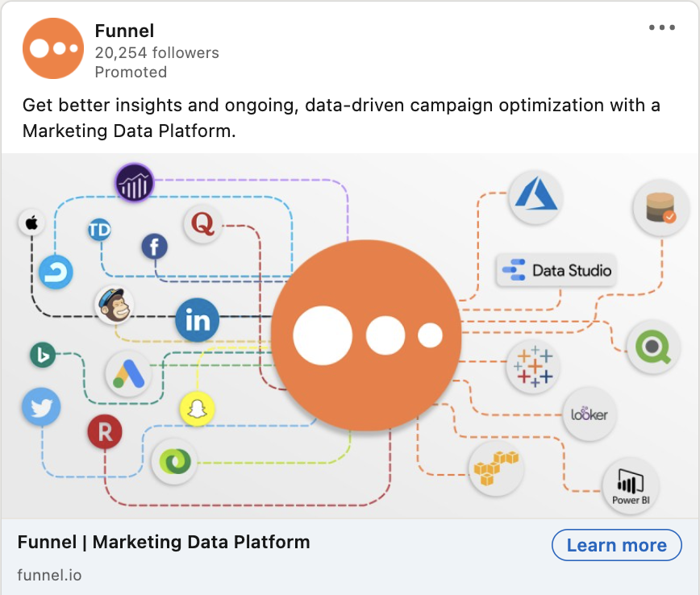Click the Microsoft Azure icon
The image size is (700, 595).
(536, 195)
